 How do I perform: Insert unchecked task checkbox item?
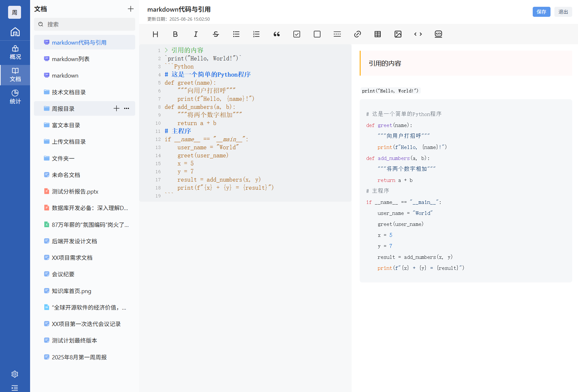[317, 34]
